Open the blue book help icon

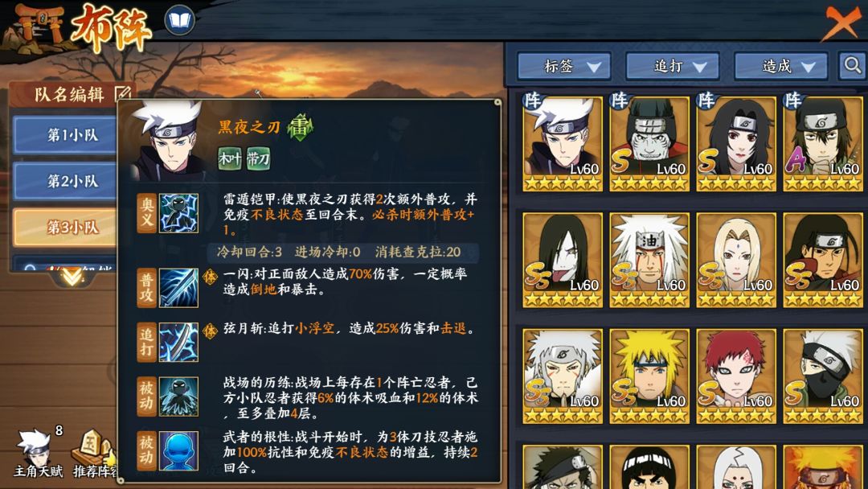(179, 20)
